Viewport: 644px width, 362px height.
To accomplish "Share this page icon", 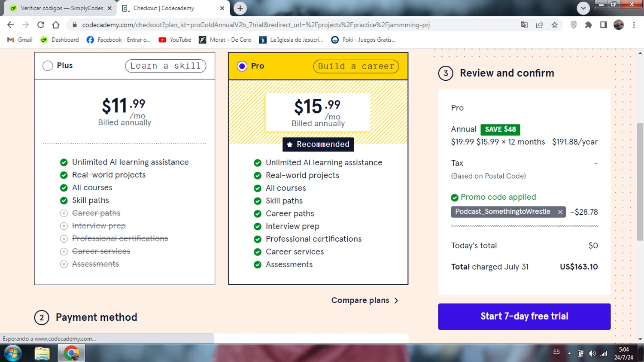I will [540, 25].
